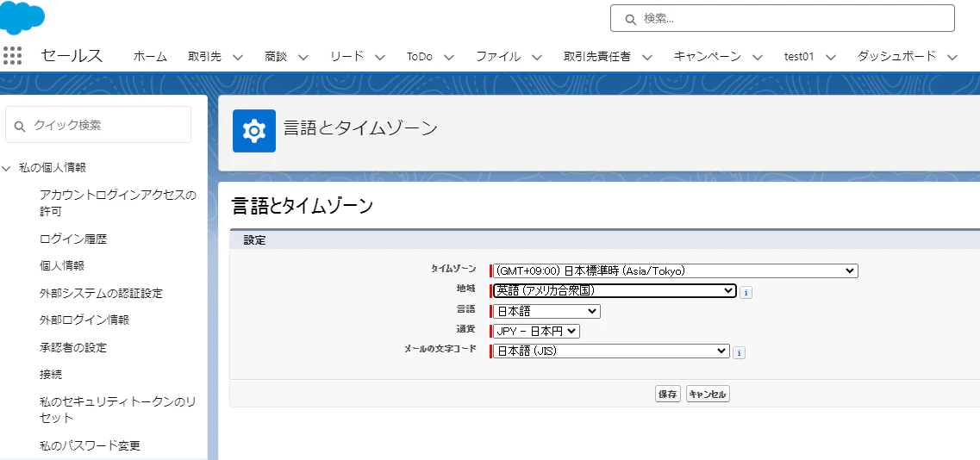
Task: Open 個人情報 in sidebar
Action: pyautogui.click(x=61, y=265)
